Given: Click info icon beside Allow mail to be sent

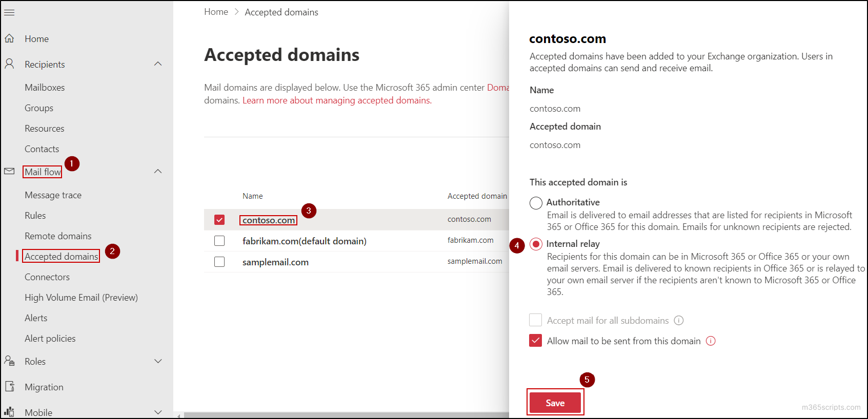Looking at the screenshot, I should pos(711,341).
